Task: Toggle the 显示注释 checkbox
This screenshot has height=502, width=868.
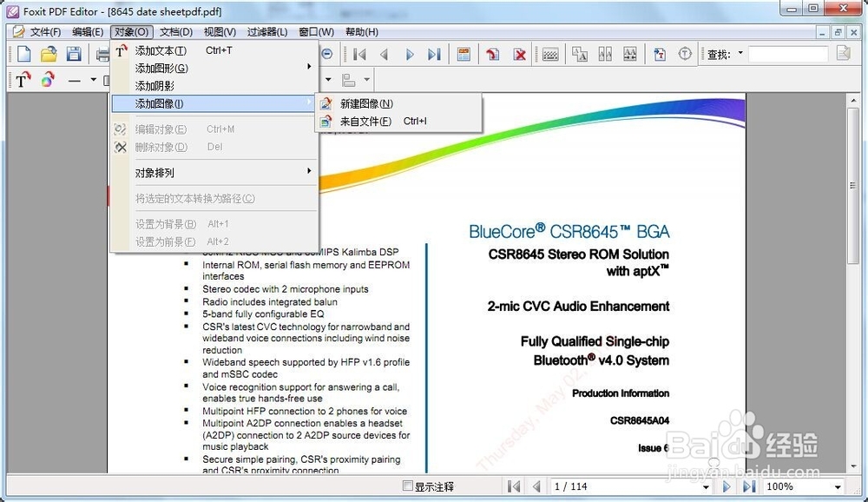Action: pyautogui.click(x=408, y=485)
